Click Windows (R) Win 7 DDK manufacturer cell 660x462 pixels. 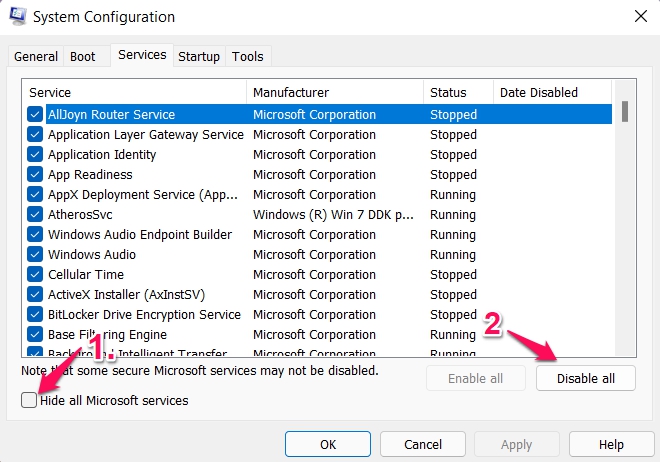(333, 215)
